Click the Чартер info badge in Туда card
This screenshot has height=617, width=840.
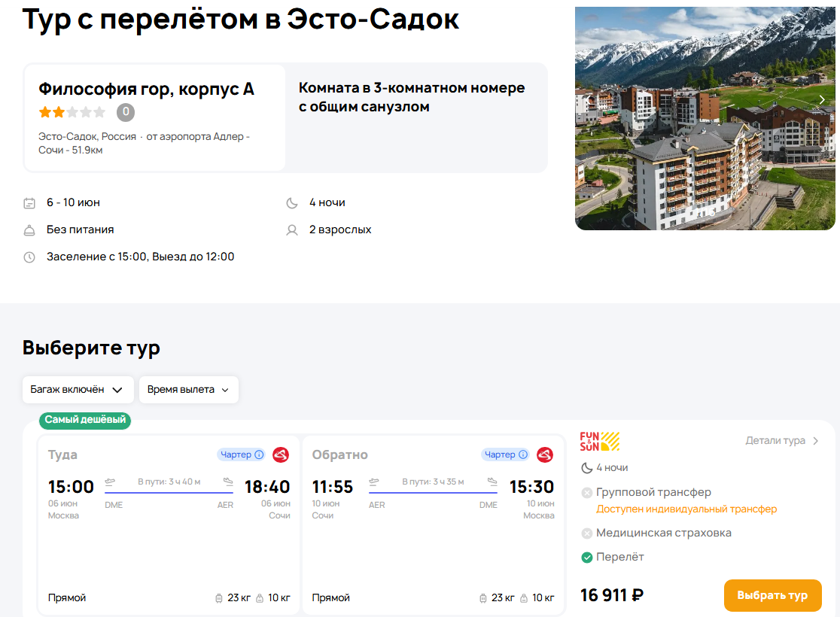[241, 454]
